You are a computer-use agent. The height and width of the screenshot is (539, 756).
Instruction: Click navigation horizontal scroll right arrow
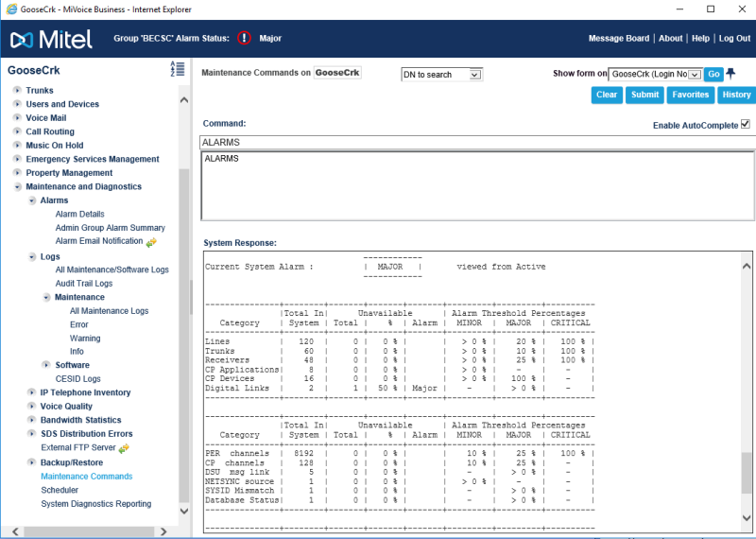tap(163, 531)
